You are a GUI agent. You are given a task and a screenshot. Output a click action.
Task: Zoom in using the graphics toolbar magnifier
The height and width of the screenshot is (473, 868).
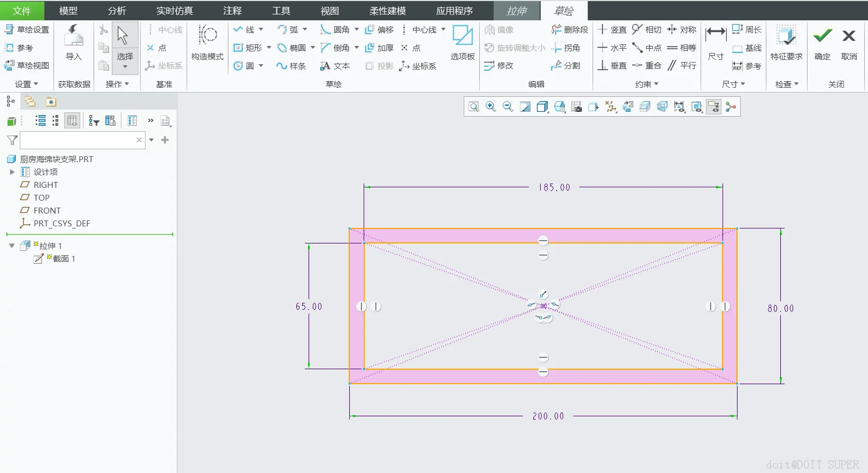click(490, 106)
